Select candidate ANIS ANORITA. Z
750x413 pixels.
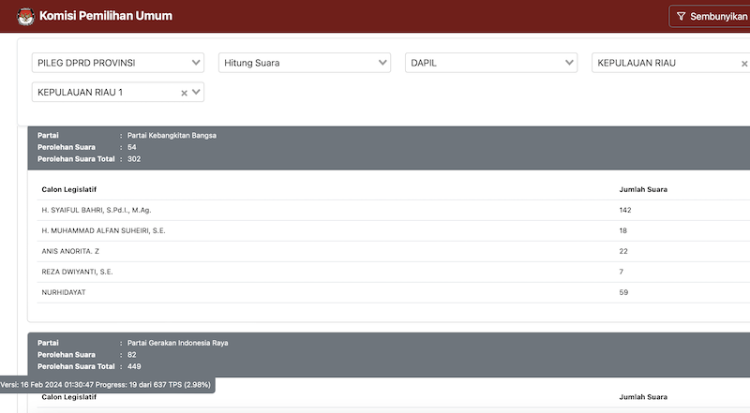click(x=70, y=251)
